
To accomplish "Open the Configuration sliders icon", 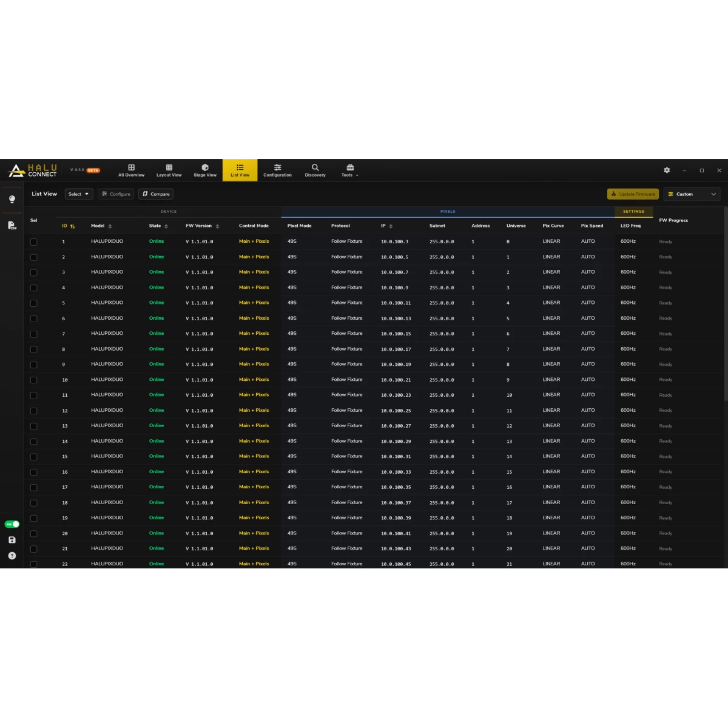I will [x=278, y=167].
